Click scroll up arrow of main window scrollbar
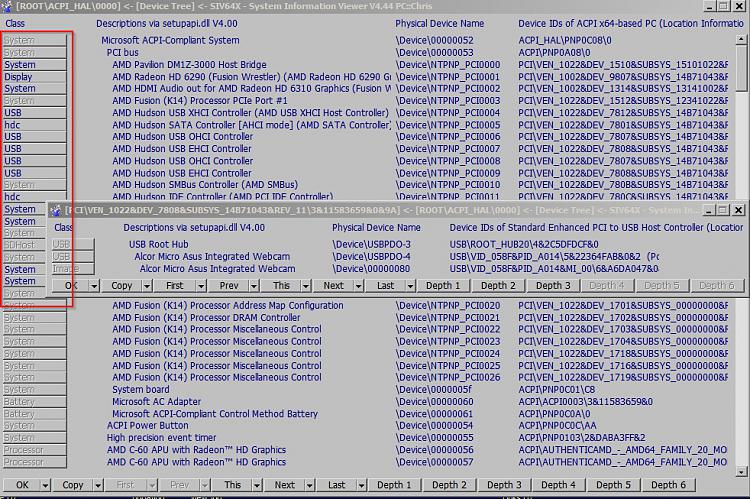750x499 pixels. (741, 39)
